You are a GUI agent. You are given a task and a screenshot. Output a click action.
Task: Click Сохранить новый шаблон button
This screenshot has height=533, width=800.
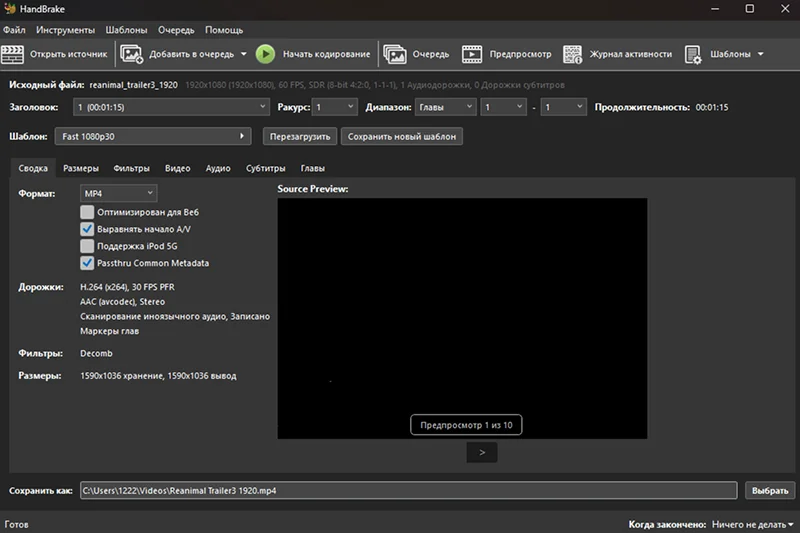pos(402,136)
